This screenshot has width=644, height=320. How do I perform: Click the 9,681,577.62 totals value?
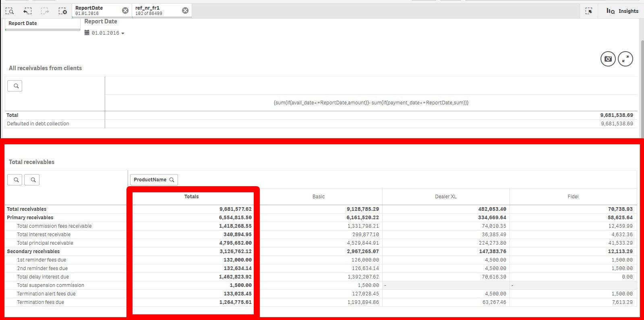click(x=235, y=209)
